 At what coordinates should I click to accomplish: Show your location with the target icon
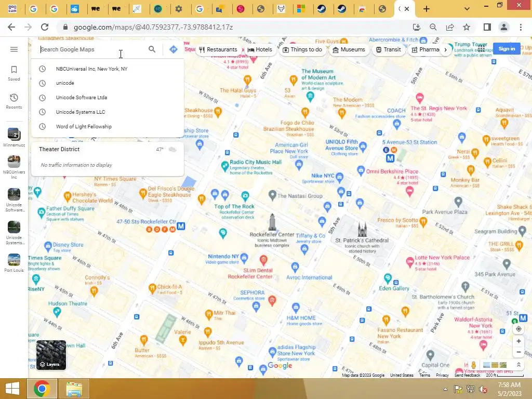[x=518, y=329]
